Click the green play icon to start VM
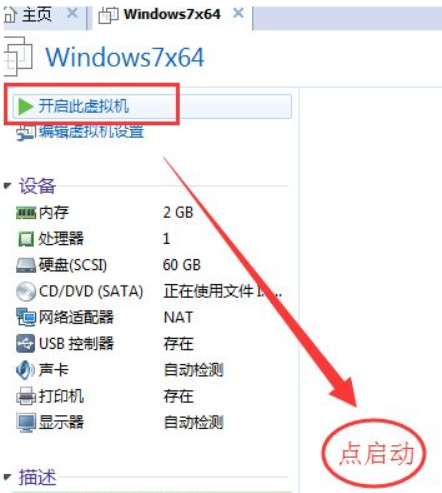Screen dimensions: 442x493 point(25,106)
